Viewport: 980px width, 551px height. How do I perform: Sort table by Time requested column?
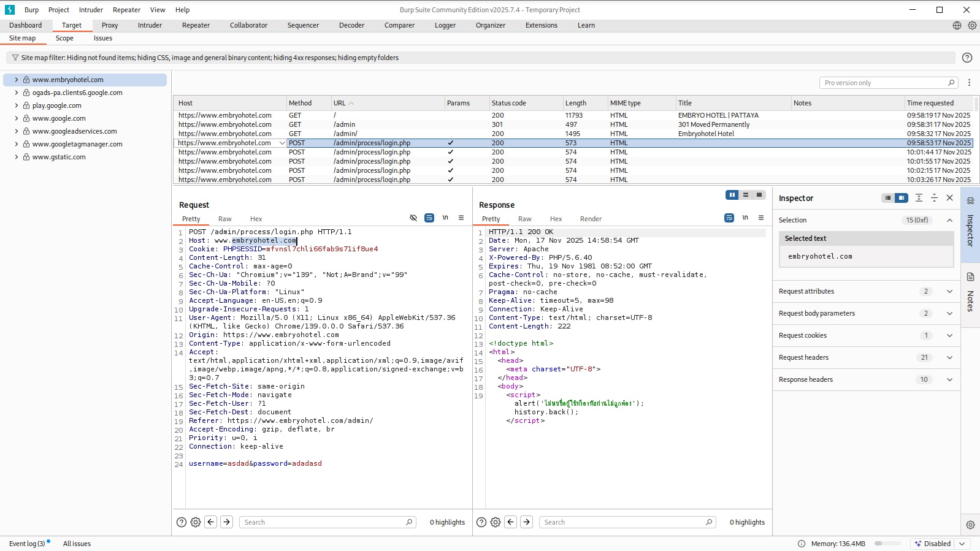coord(939,103)
